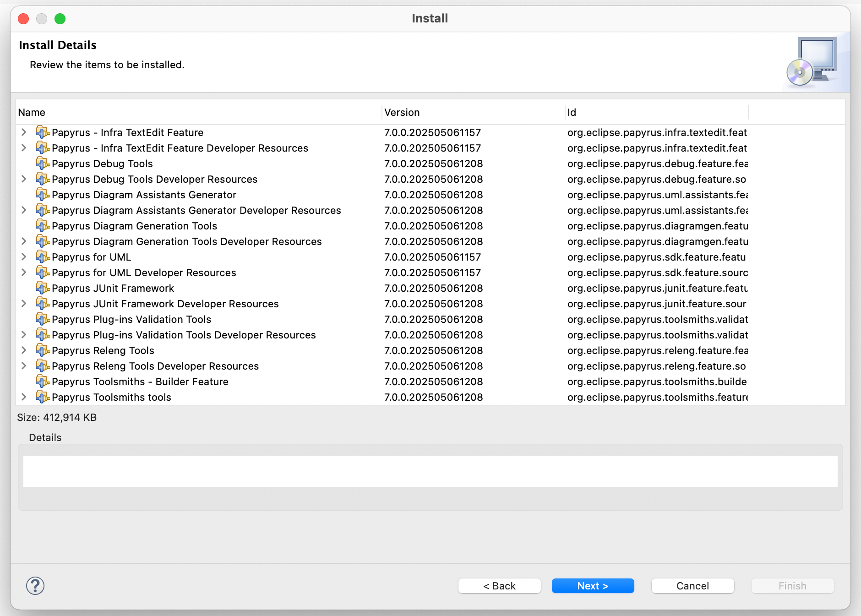Expand Papyrus Debug Tools Developer Resources

pyautogui.click(x=24, y=179)
